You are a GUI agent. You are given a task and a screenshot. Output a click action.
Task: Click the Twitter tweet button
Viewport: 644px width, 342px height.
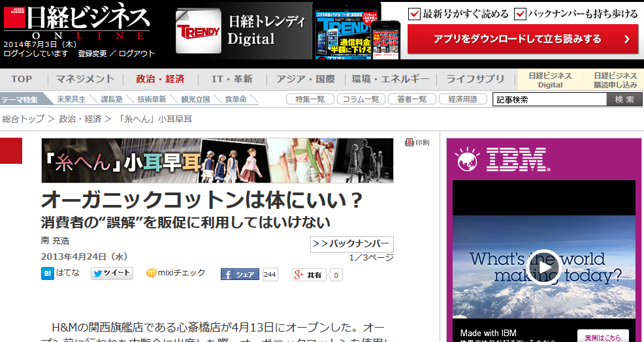click(112, 274)
